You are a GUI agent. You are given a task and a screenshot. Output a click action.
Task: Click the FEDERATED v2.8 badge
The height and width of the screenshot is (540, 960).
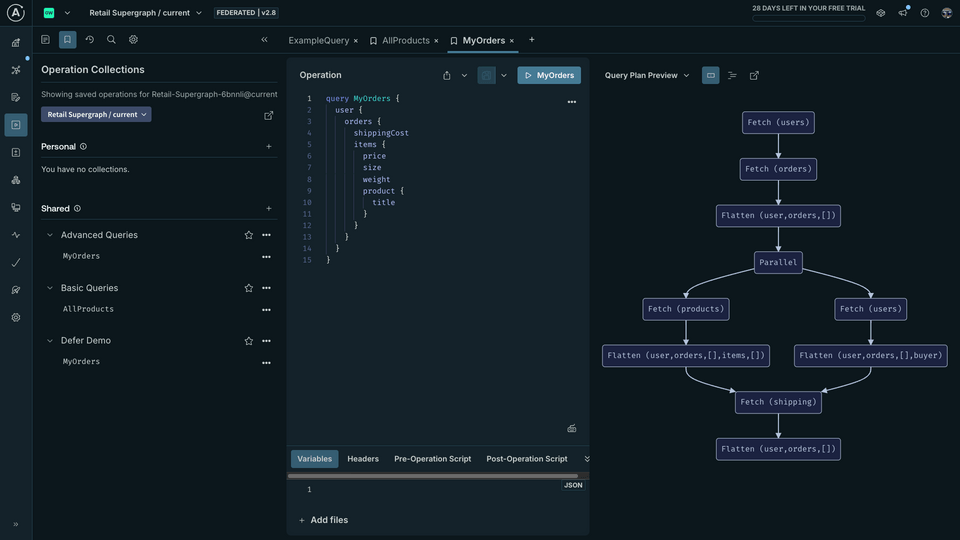[246, 13]
